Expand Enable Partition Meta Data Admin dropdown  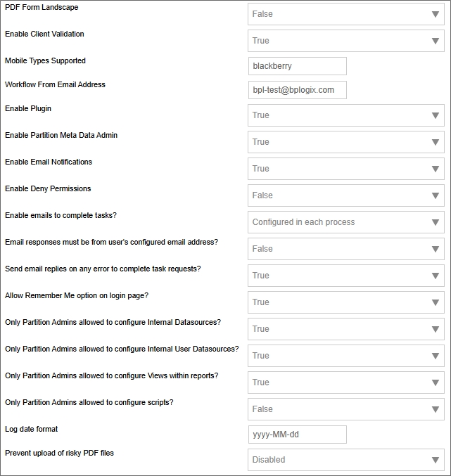click(345, 142)
